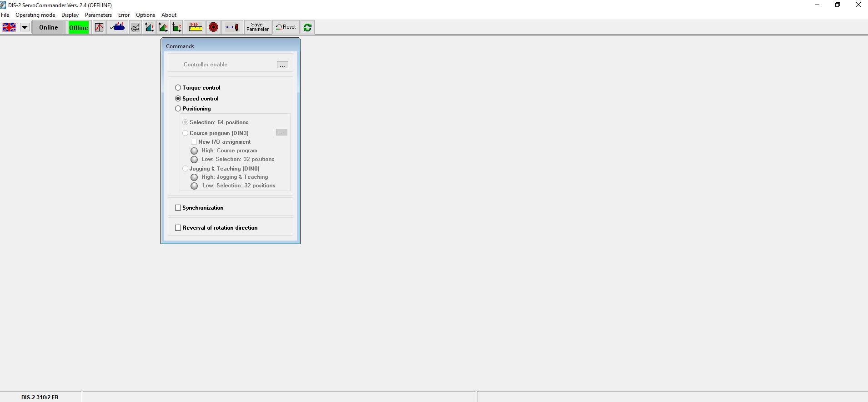Click Controller enable ellipsis button
868x402 pixels.
282,65
